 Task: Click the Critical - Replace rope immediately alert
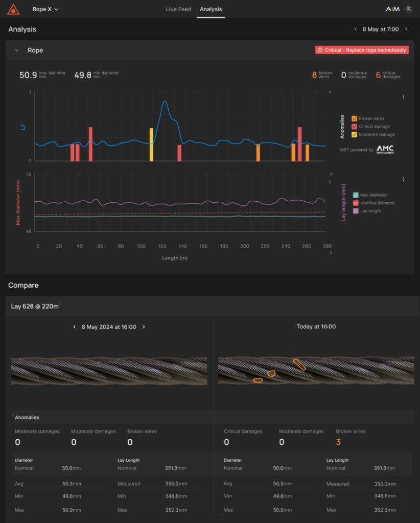click(x=362, y=50)
